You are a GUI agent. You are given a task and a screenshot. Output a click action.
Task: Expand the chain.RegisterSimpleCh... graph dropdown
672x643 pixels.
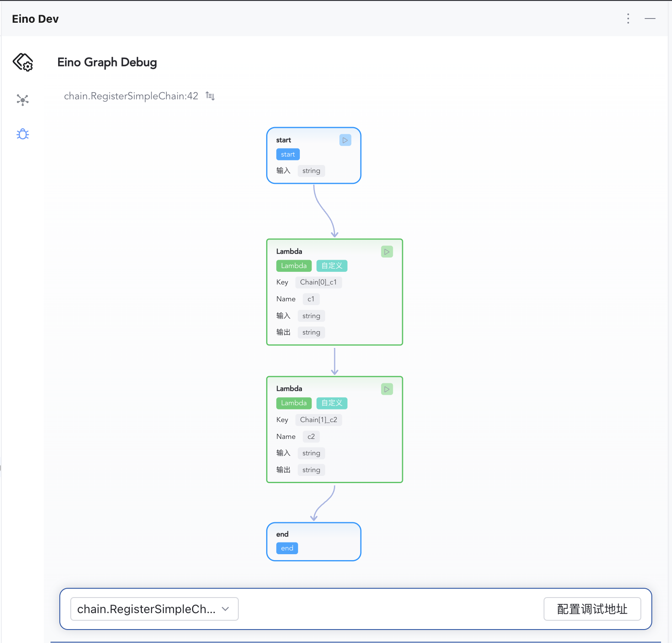pos(154,609)
